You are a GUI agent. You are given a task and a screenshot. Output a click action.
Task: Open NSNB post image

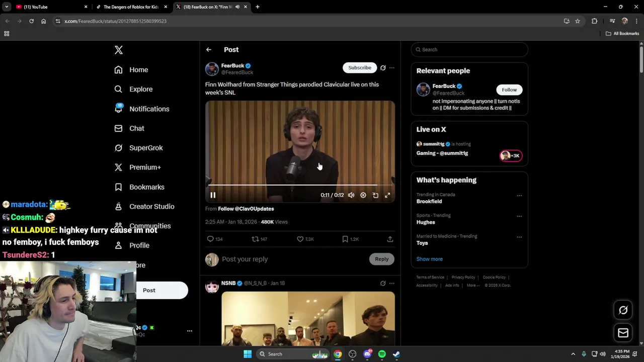(308, 319)
